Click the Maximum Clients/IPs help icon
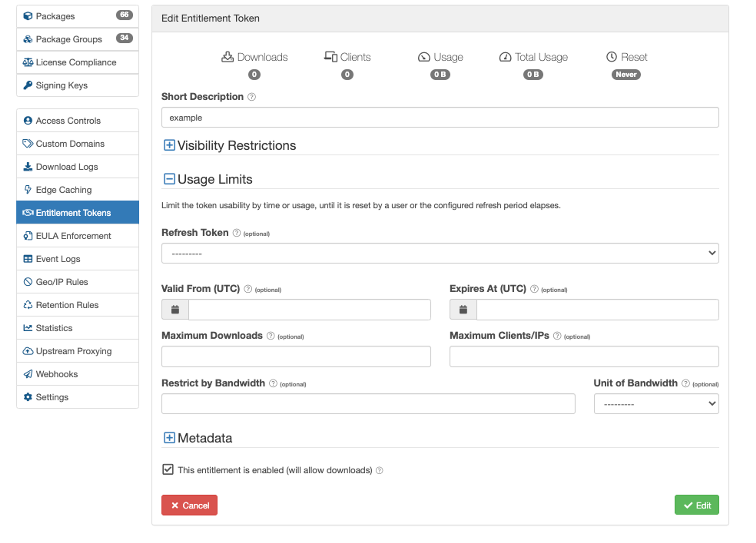 [557, 336]
